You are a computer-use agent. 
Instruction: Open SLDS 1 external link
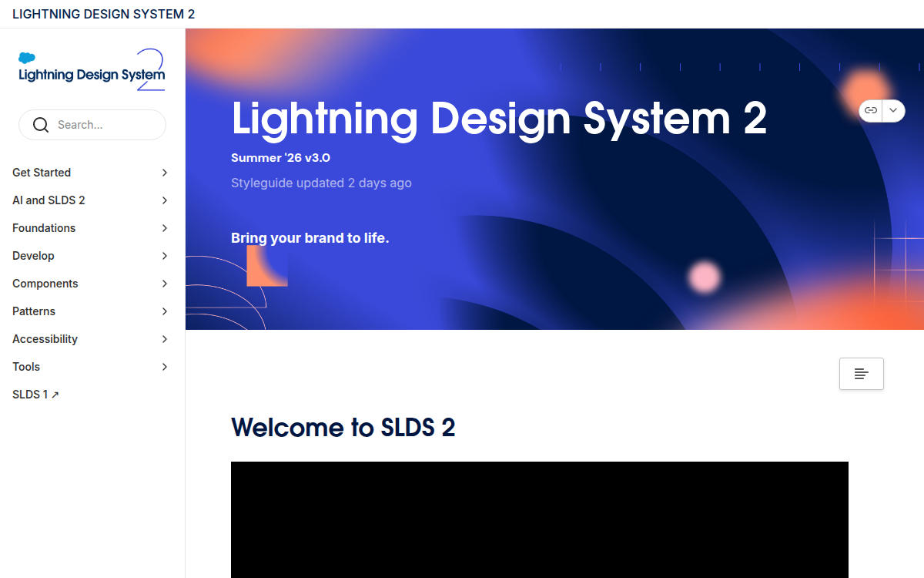point(35,395)
